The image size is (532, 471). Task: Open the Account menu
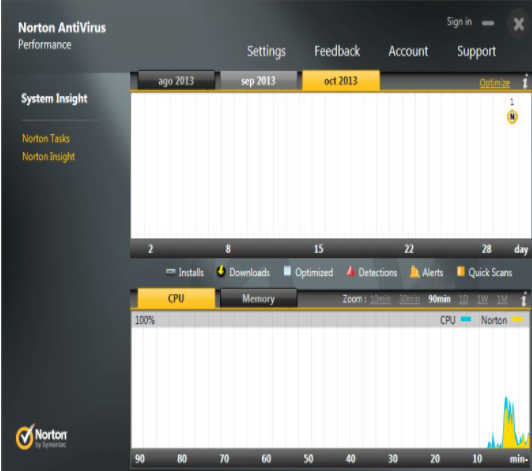point(408,51)
